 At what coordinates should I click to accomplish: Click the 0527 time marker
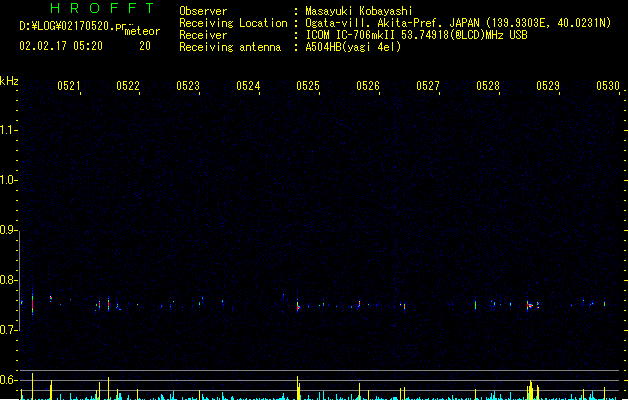pos(428,86)
